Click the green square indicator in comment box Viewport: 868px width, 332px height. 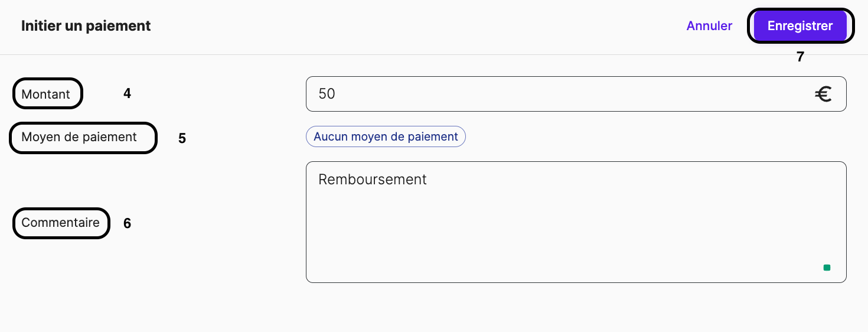click(x=827, y=268)
